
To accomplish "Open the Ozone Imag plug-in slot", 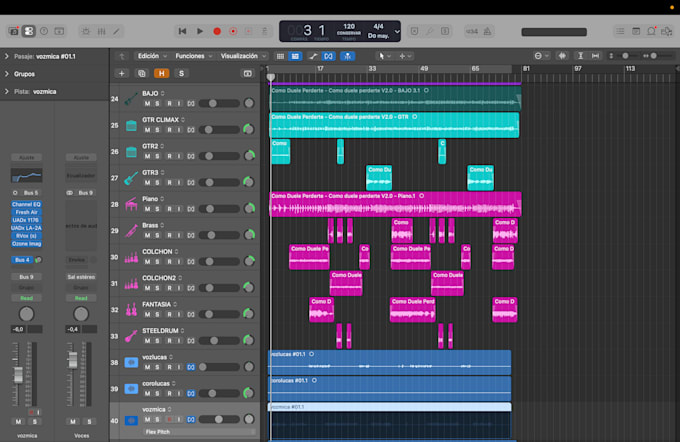I will pos(26,244).
